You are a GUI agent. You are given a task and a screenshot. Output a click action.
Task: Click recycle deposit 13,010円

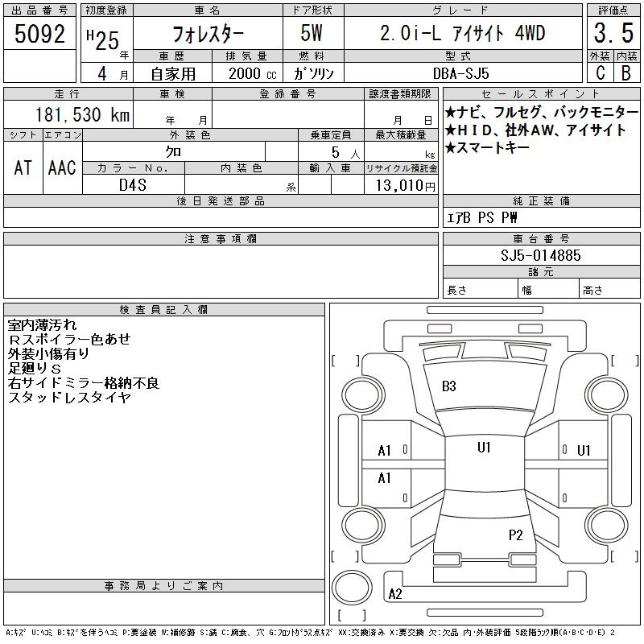[405, 185]
